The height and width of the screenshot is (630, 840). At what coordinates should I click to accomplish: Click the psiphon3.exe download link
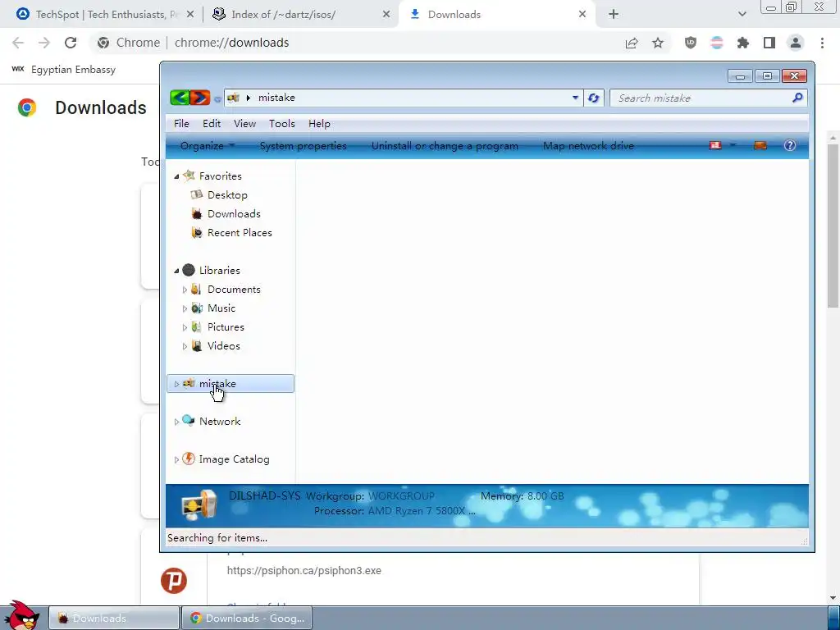[304, 571]
